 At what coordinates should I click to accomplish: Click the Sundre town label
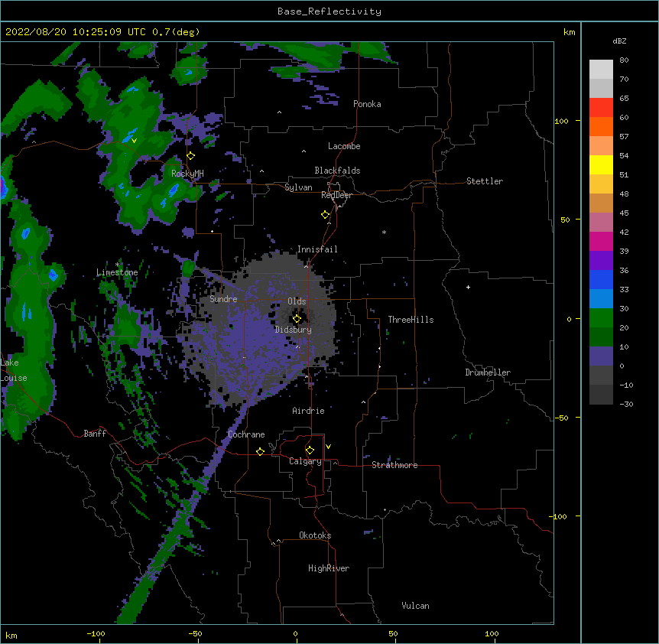[223, 299]
